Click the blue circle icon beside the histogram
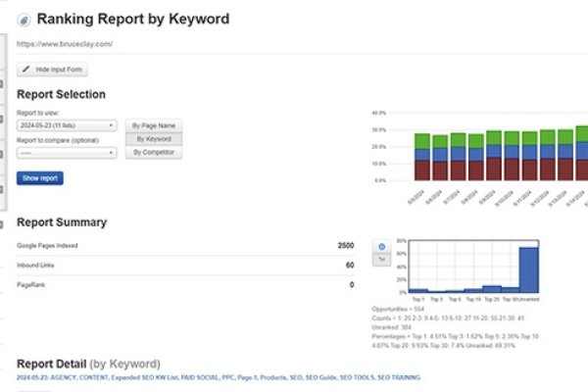The height and width of the screenshot is (392, 588). (x=381, y=247)
